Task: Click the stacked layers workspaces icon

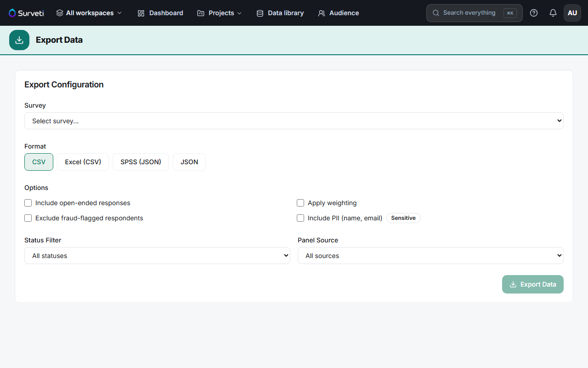Action: pos(60,13)
